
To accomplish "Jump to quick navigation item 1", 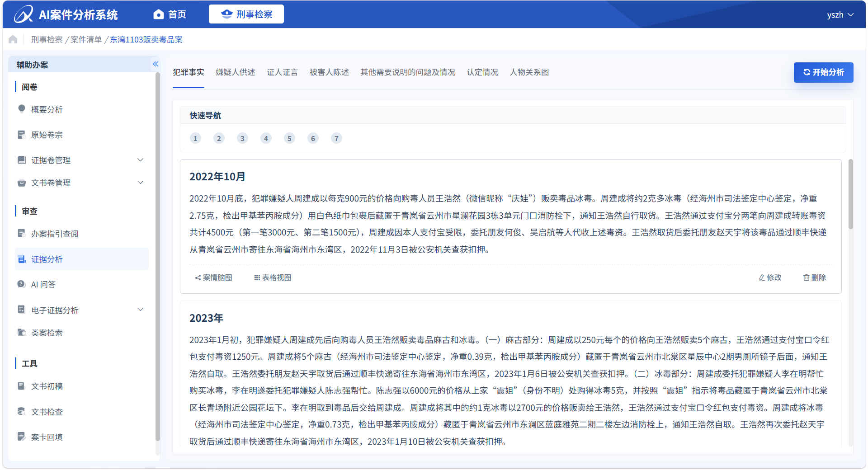I will point(195,138).
